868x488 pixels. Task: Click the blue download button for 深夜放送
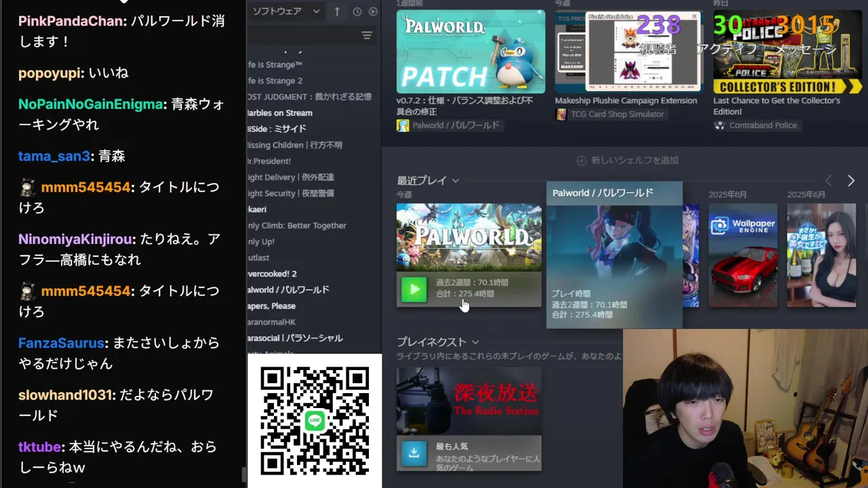click(414, 453)
